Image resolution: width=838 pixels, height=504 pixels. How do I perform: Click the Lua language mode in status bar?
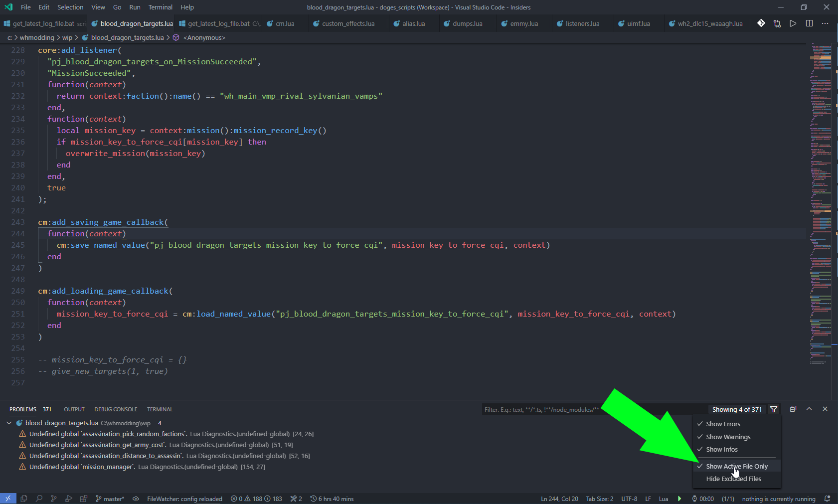(x=663, y=499)
